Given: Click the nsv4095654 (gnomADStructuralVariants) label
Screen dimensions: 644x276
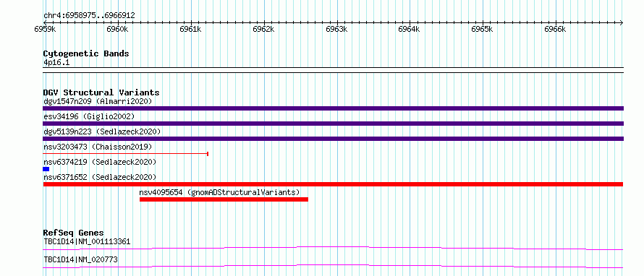Looking at the screenshot, I should tap(220, 192).
